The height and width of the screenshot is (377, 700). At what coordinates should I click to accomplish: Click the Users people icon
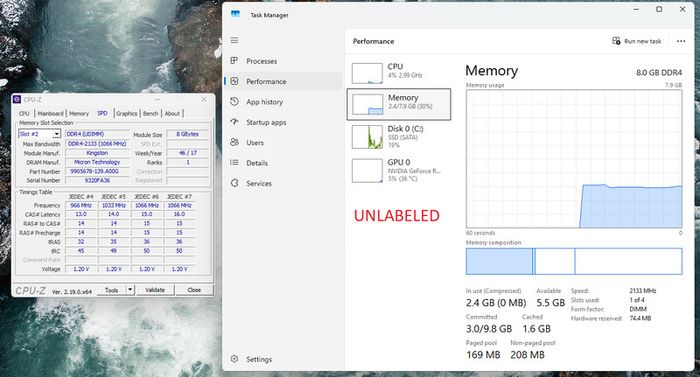tap(234, 142)
